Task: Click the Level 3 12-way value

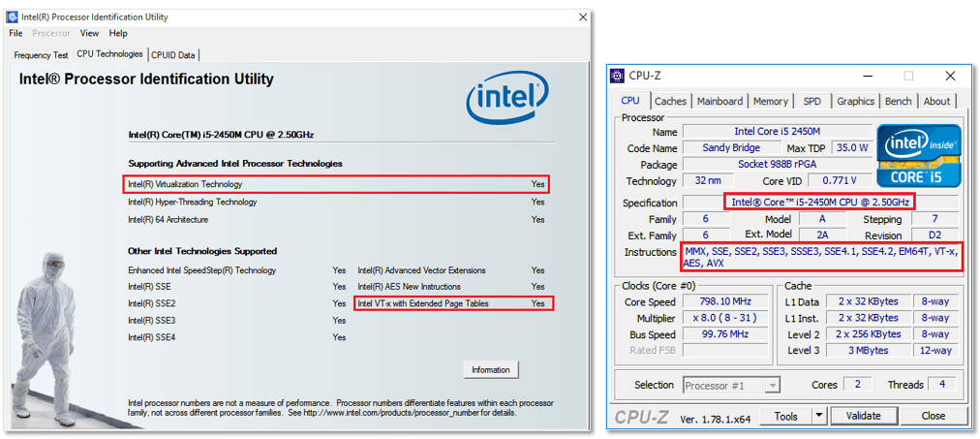Action: (935, 350)
